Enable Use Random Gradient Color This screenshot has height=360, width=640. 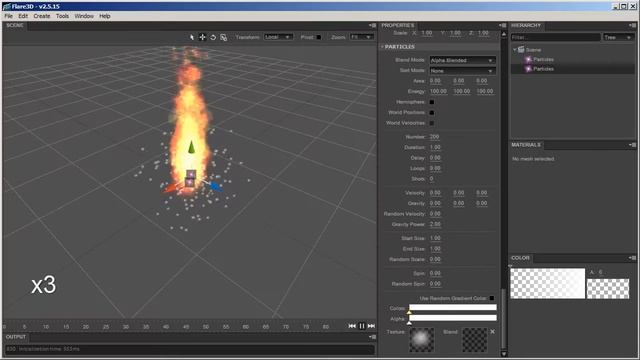point(492,298)
